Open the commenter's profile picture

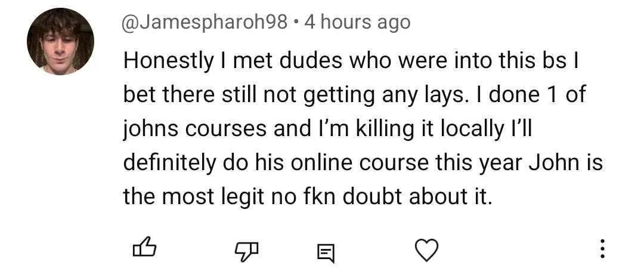tap(60, 41)
